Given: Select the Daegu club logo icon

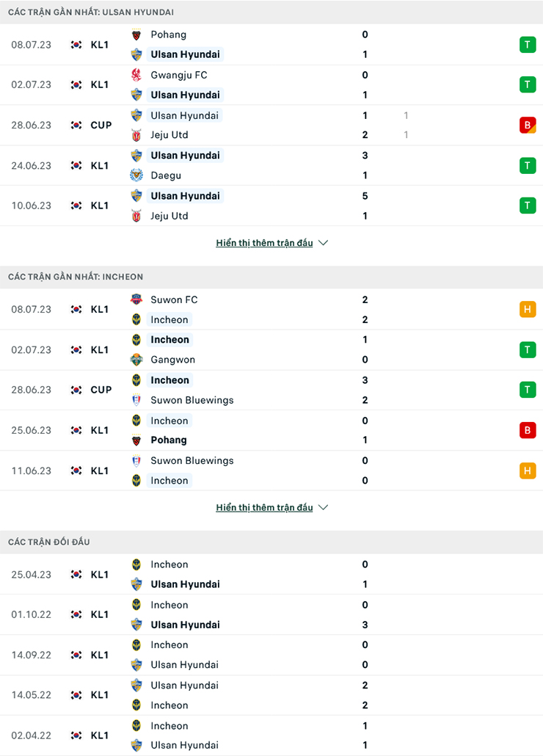Looking at the screenshot, I should pyautogui.click(x=136, y=175).
